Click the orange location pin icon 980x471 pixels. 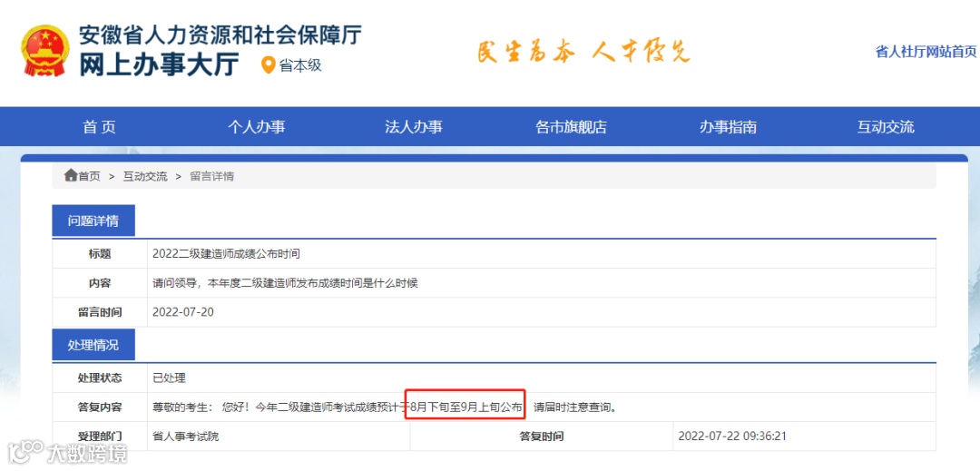(x=268, y=65)
